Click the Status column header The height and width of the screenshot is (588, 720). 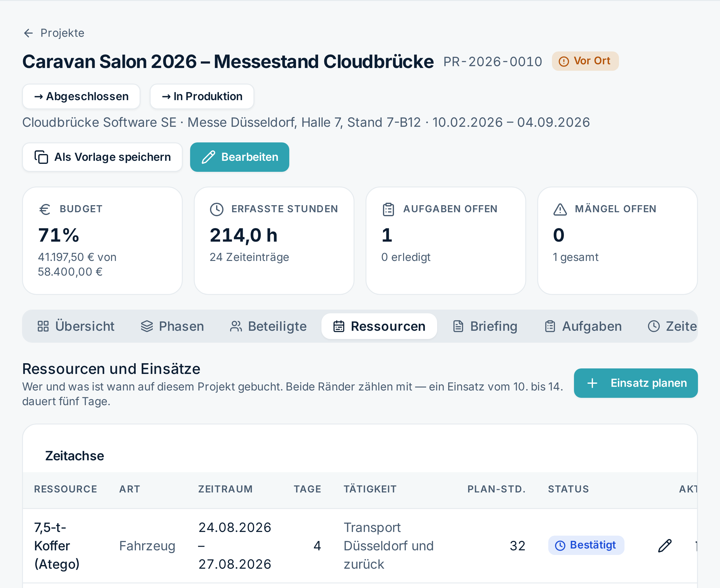click(x=569, y=489)
